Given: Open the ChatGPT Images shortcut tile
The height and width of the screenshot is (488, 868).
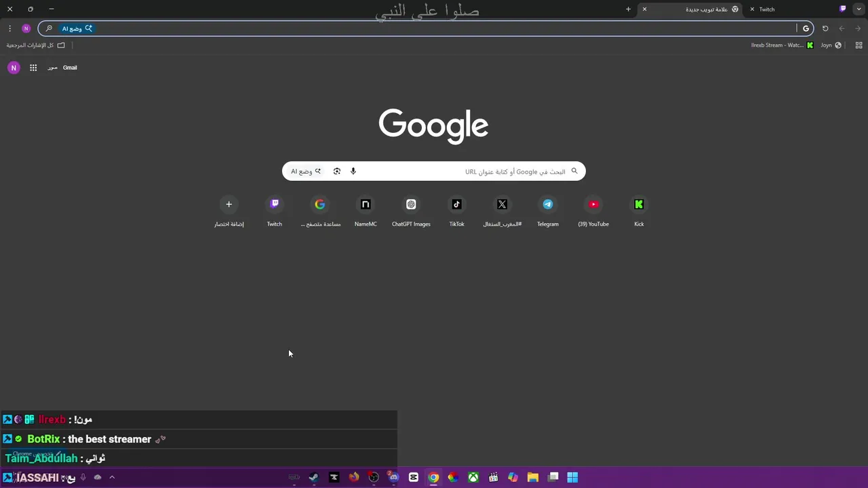Looking at the screenshot, I should (411, 211).
